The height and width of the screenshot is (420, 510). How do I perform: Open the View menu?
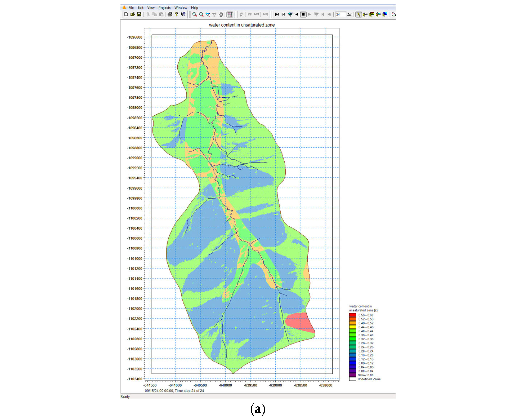151,8
